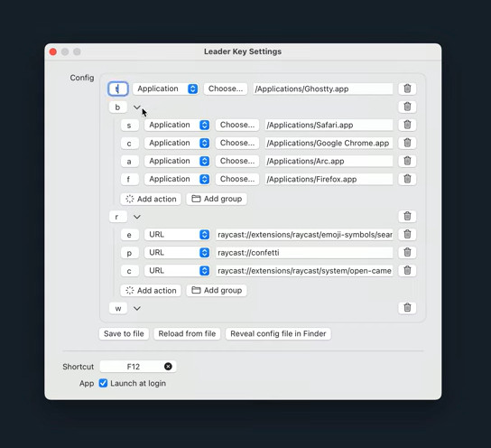Focus the t key field
Image resolution: width=491 pixels, height=448 pixels.
[x=117, y=89]
